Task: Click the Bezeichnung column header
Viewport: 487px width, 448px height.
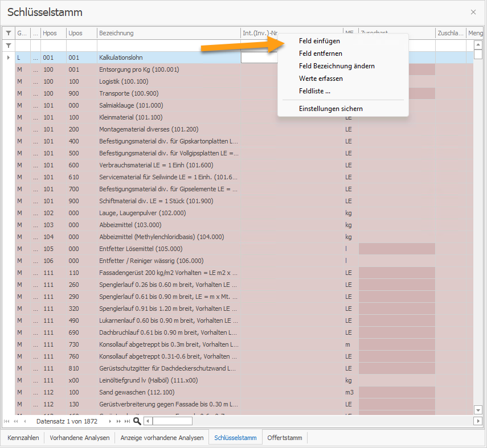Action: [x=169, y=33]
